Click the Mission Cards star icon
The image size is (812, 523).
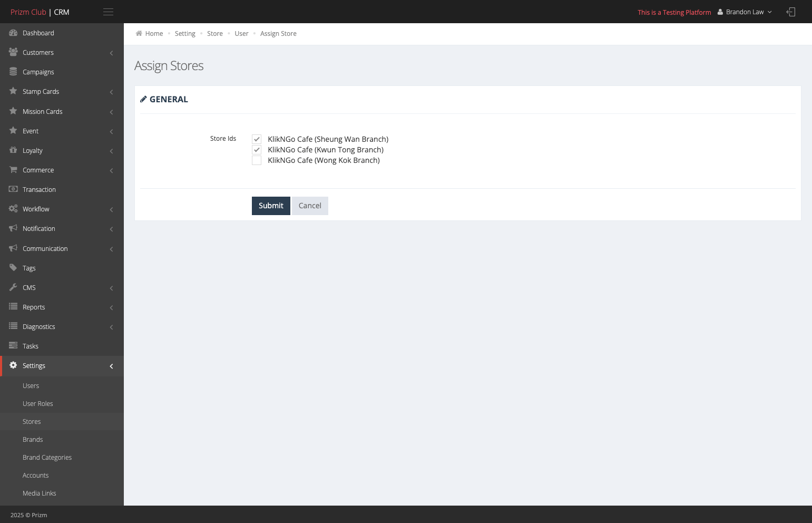point(13,111)
